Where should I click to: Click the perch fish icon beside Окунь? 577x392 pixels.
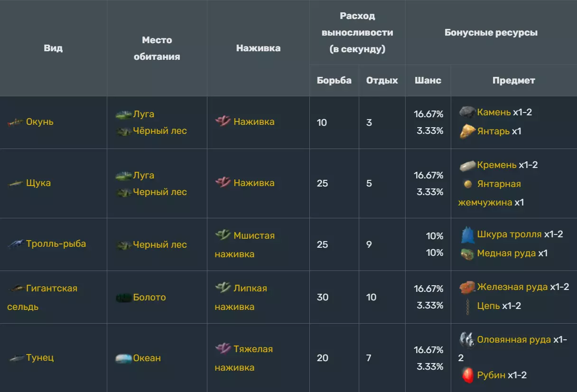[15, 122]
